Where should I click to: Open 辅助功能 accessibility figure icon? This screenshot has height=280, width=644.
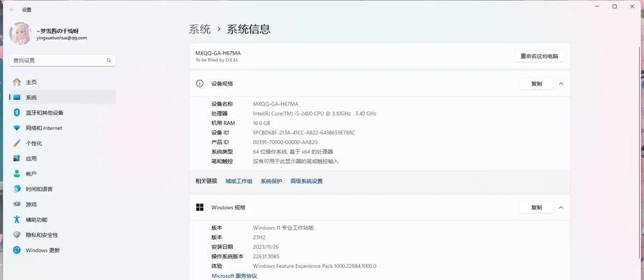click(x=16, y=220)
